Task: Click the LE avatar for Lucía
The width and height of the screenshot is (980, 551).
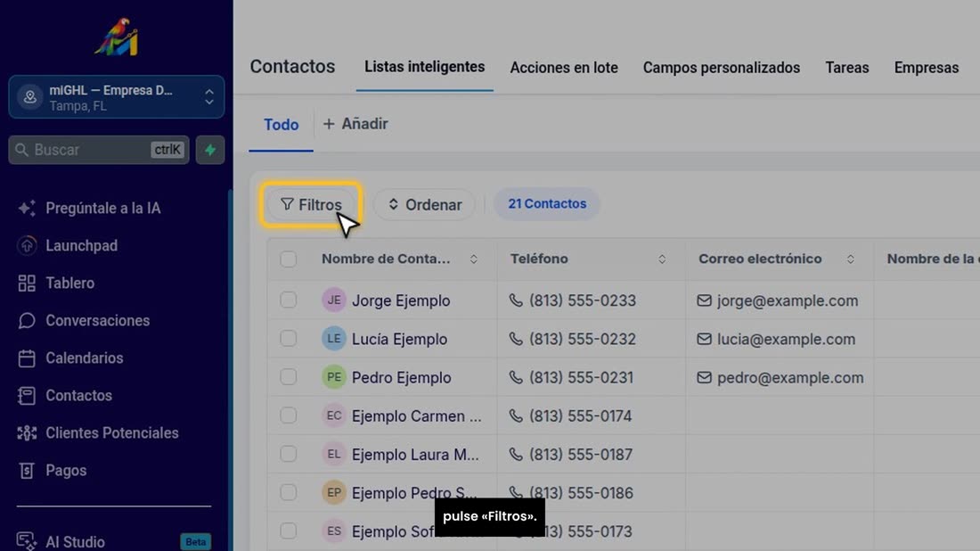Action: tap(334, 339)
